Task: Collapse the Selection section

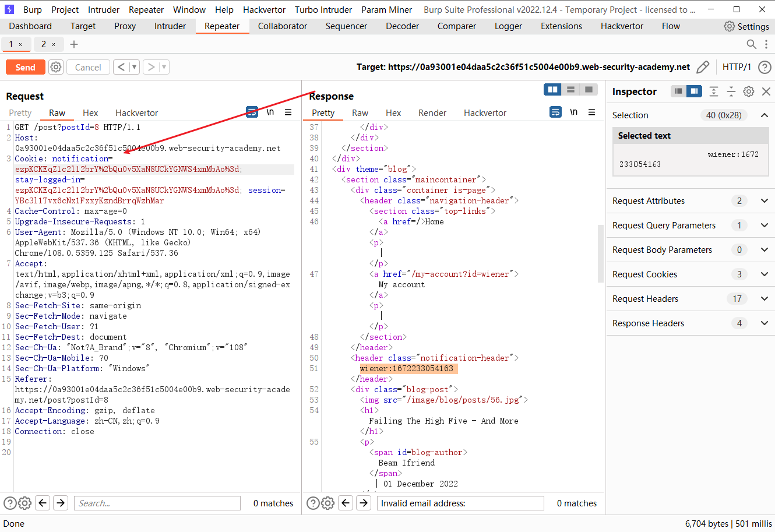Action: (x=764, y=115)
